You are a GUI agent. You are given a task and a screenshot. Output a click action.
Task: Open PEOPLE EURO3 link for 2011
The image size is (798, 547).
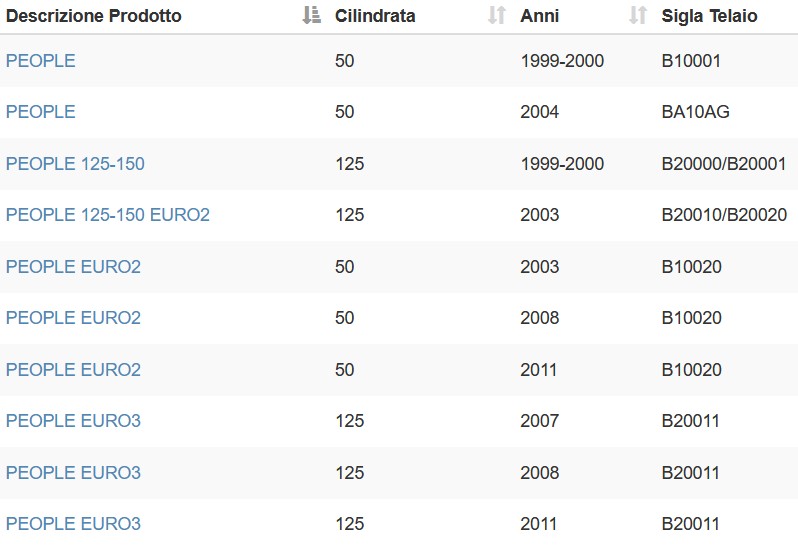click(73, 524)
